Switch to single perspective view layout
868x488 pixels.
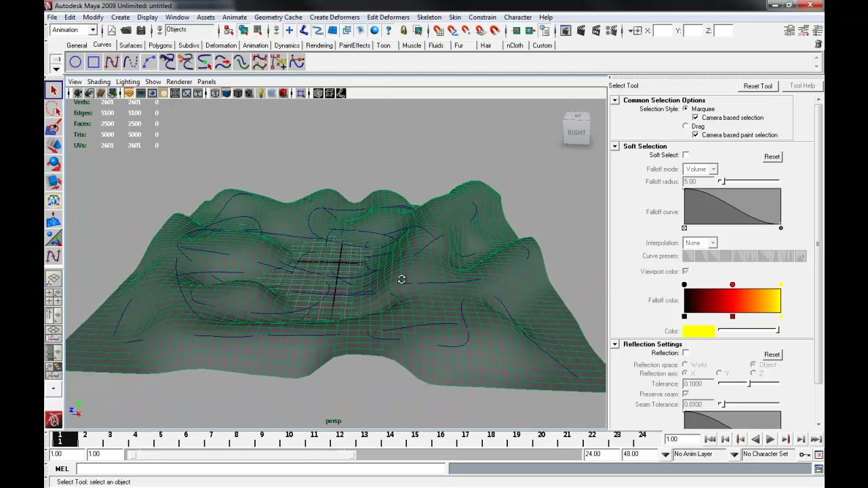[x=54, y=279]
